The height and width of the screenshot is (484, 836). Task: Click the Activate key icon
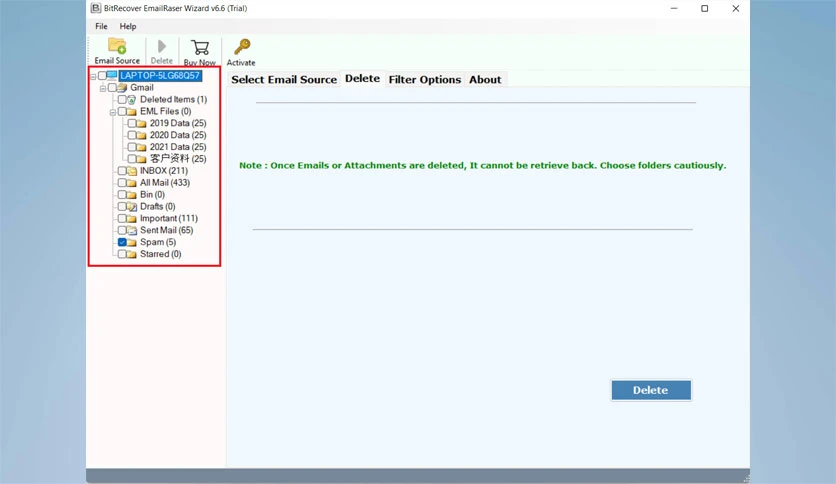click(242, 47)
